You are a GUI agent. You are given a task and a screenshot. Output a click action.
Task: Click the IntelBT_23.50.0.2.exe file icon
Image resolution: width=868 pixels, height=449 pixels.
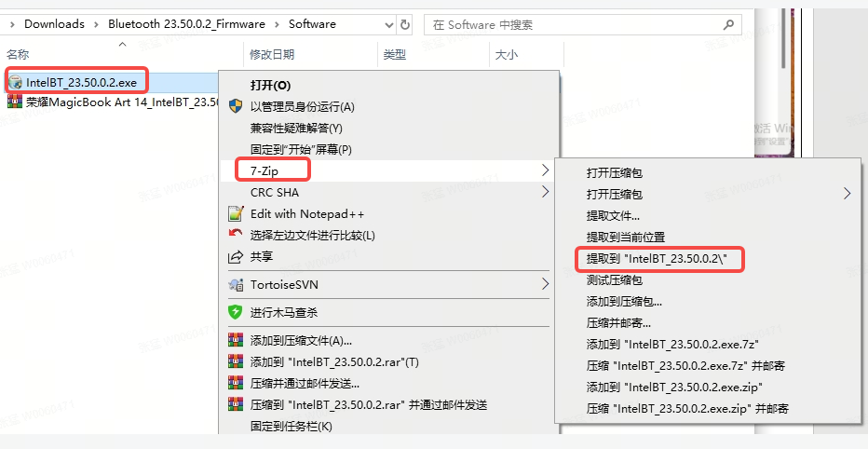point(16,82)
